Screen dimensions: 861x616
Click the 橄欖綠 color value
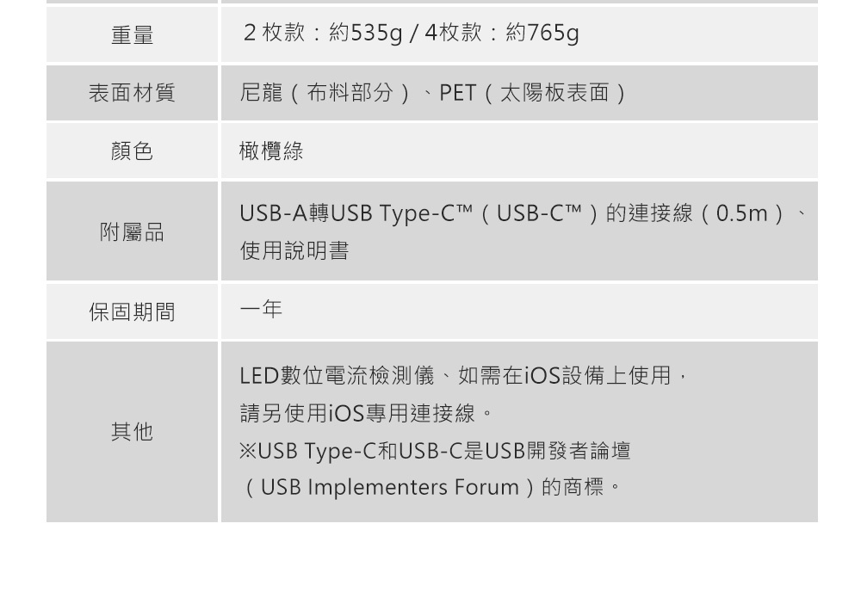point(271,151)
